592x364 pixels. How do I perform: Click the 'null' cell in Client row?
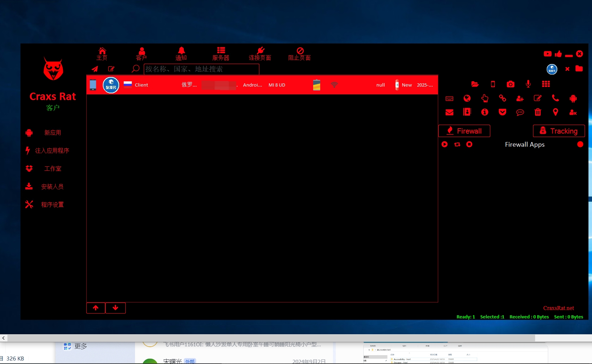pyautogui.click(x=381, y=85)
